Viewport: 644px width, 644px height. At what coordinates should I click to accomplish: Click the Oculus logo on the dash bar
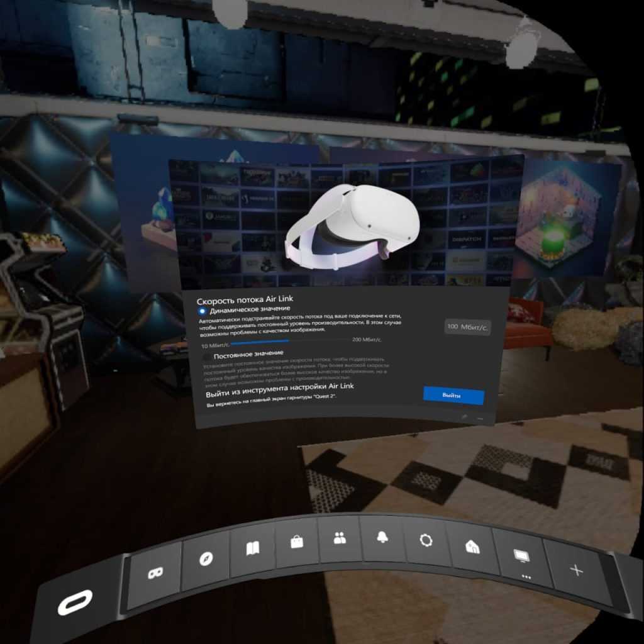pos(75,602)
